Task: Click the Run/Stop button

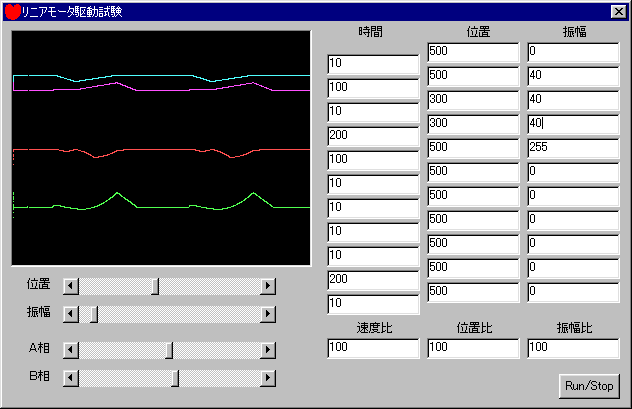Action: (590, 385)
